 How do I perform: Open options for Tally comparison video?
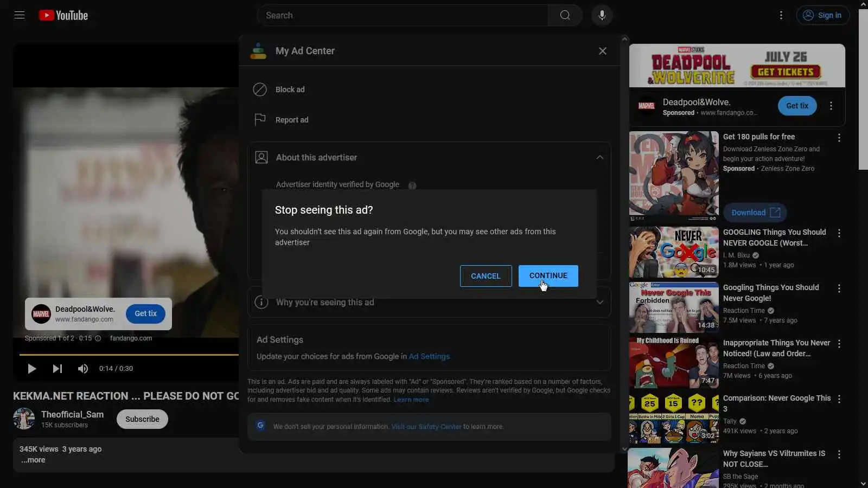(839, 399)
